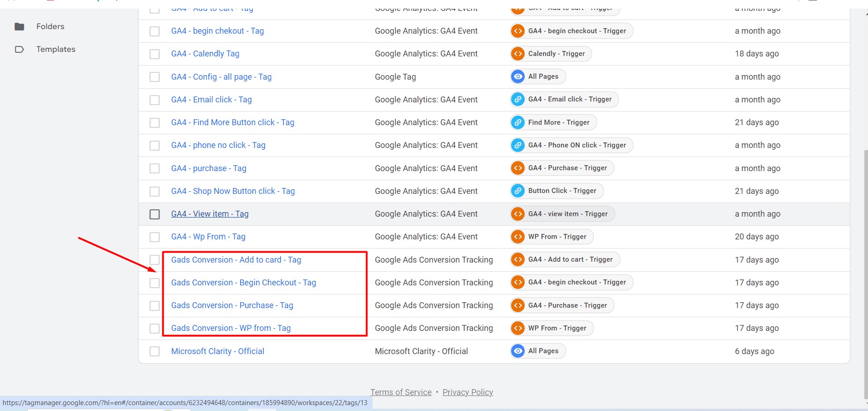Image resolution: width=868 pixels, height=411 pixels.
Task: Click custom event icon on GA4 - view item - Trigger
Action: point(518,214)
